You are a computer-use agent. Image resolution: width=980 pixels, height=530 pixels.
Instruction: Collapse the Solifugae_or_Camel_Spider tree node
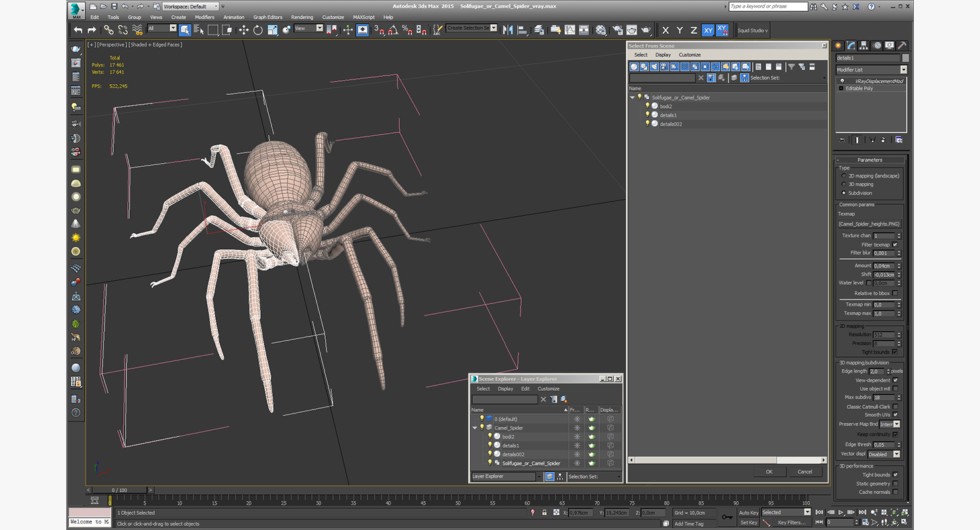pyautogui.click(x=632, y=97)
